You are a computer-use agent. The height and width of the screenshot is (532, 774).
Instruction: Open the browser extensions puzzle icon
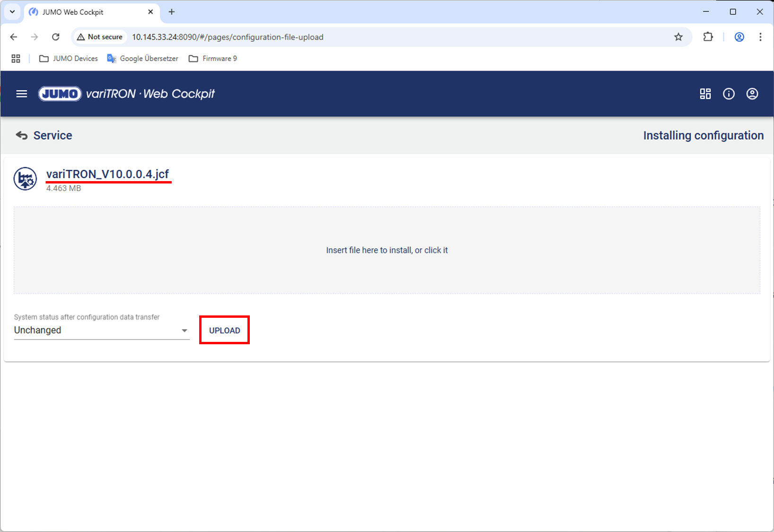[708, 37]
